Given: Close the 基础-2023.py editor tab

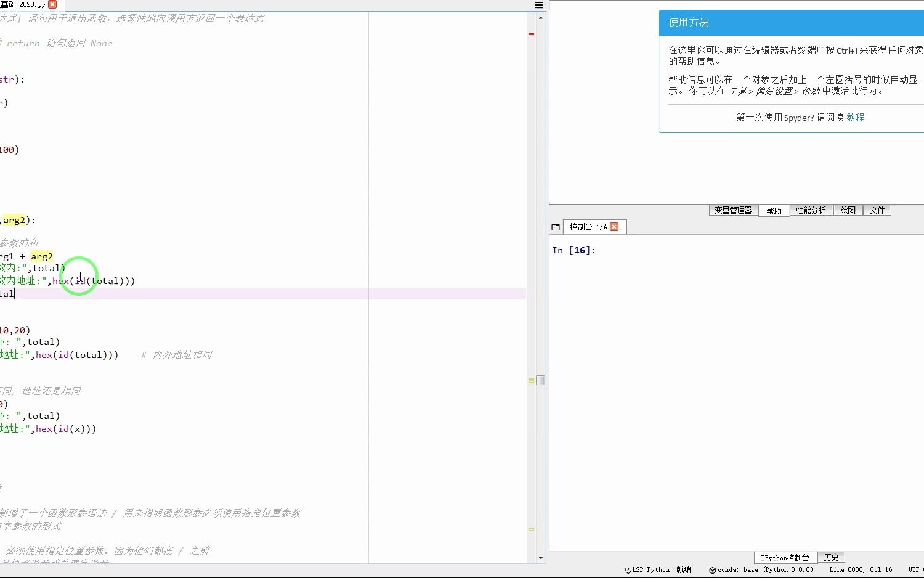Looking at the screenshot, I should [x=52, y=4].
